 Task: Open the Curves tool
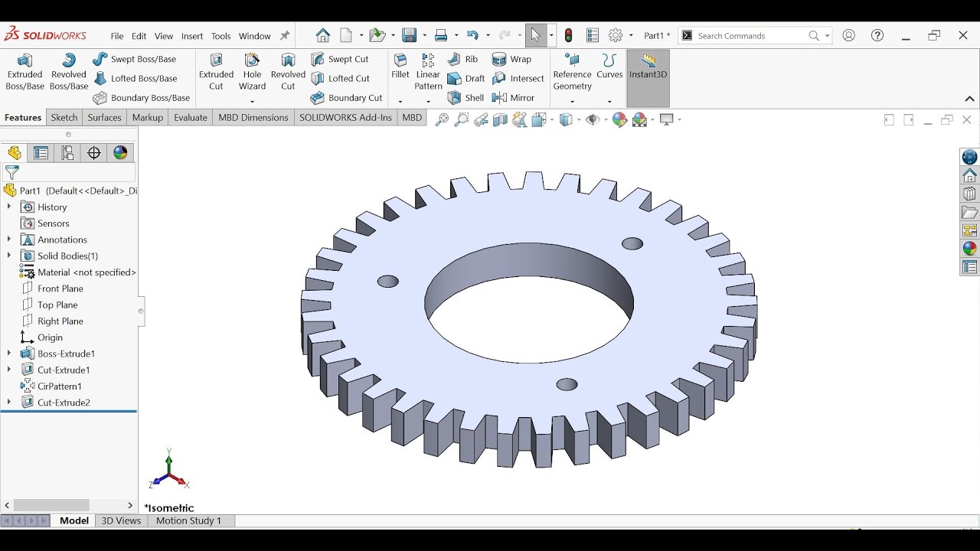[609, 66]
